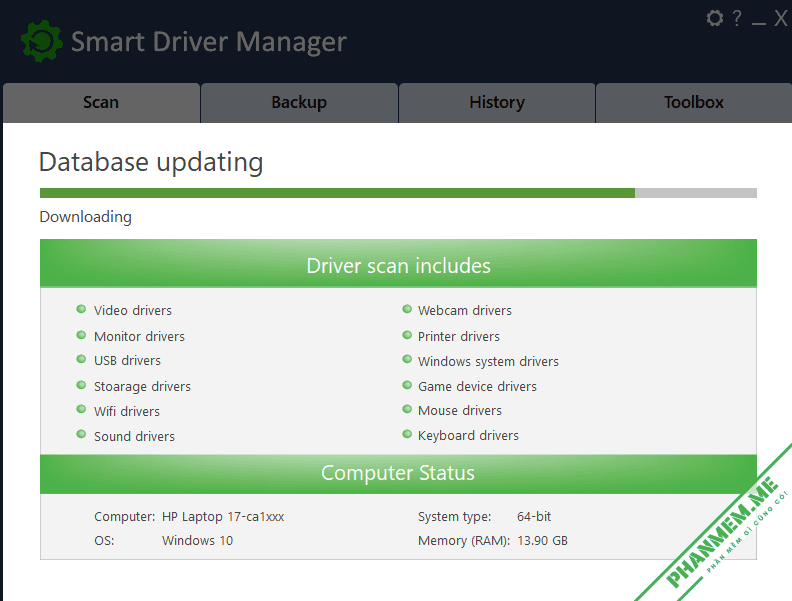Click the Memory (RAM): label

(464, 541)
